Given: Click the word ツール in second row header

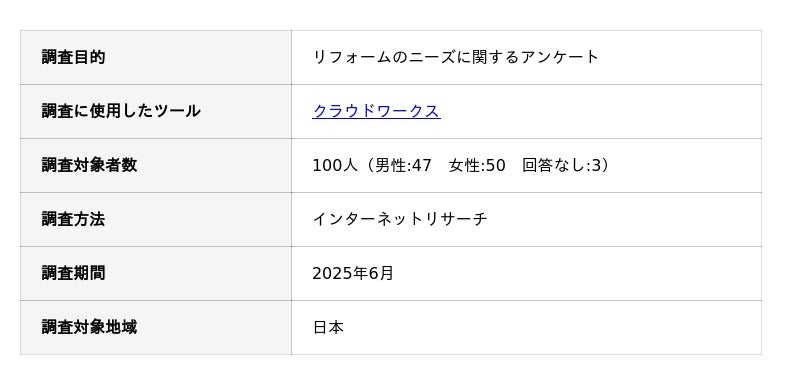Looking at the screenshot, I should click(177, 111).
